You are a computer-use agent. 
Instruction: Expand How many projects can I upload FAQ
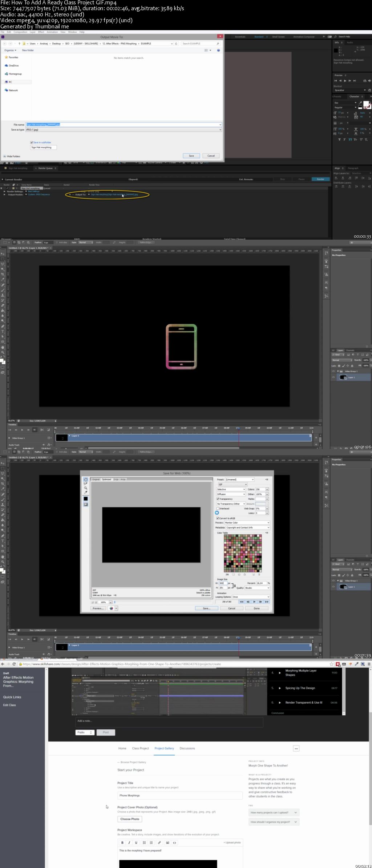pyautogui.click(x=274, y=812)
